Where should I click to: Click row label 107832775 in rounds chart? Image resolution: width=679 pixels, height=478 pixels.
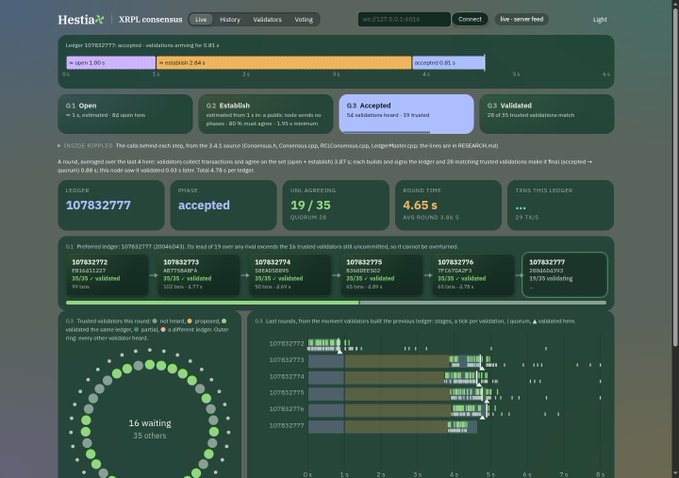[x=287, y=393]
